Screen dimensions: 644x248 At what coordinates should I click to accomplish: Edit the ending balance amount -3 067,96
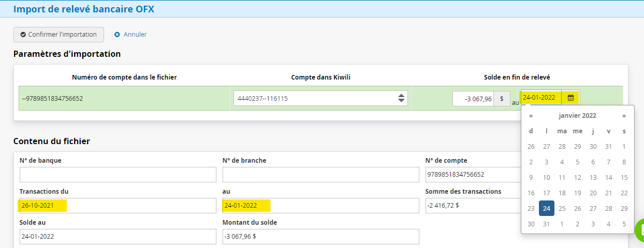473,99
